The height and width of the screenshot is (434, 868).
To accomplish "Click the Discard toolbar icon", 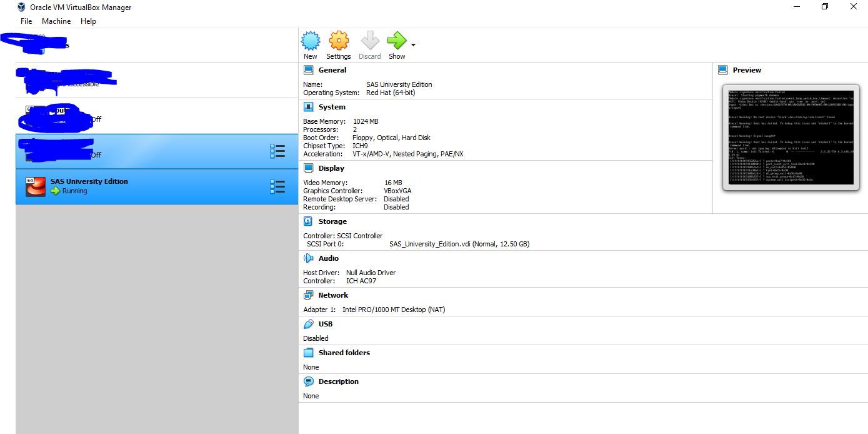I will [x=369, y=41].
